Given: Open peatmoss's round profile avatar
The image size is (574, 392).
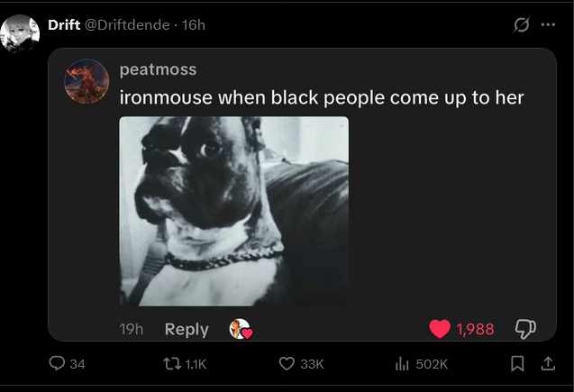Looking at the screenshot, I should coord(87,81).
